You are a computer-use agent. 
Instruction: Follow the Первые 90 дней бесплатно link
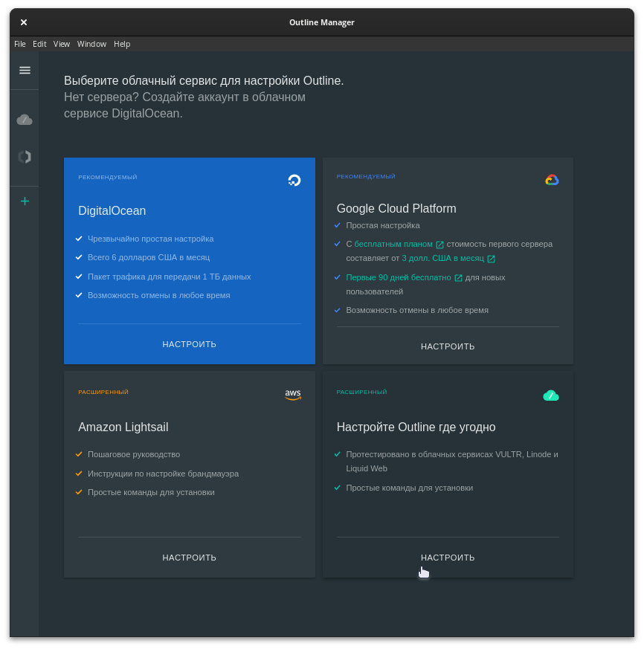pos(399,278)
